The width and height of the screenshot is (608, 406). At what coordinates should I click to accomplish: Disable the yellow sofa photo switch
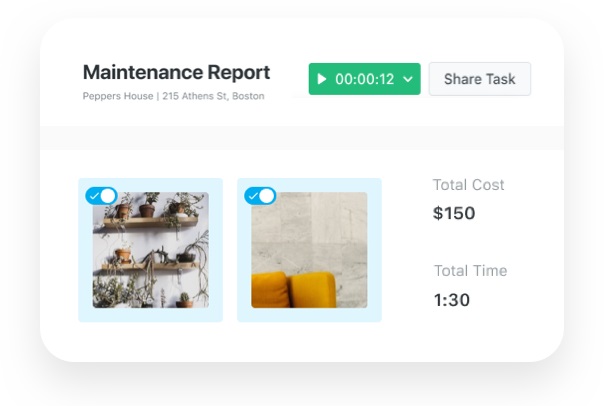click(260, 196)
